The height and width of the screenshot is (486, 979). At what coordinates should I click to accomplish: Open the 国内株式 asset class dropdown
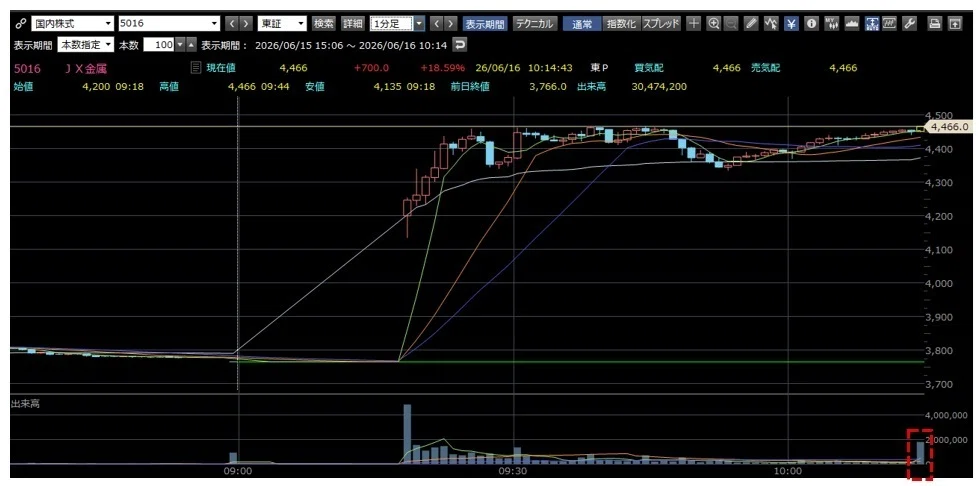(x=72, y=24)
